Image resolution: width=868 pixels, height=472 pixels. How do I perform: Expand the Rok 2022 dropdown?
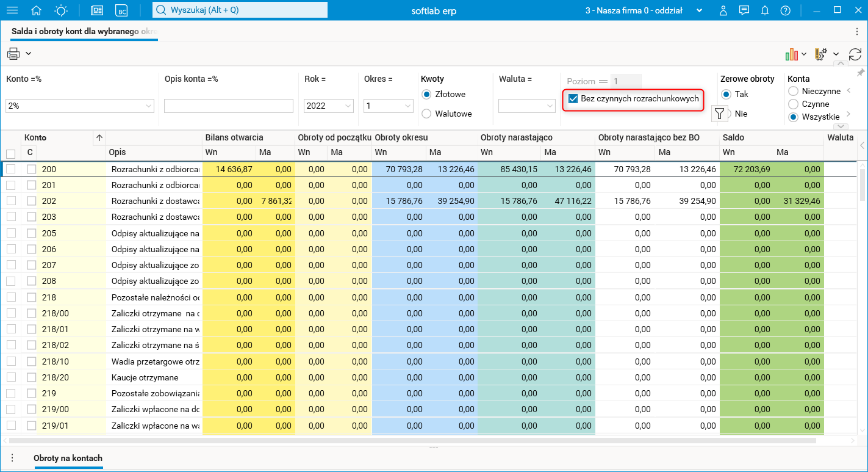(x=348, y=106)
